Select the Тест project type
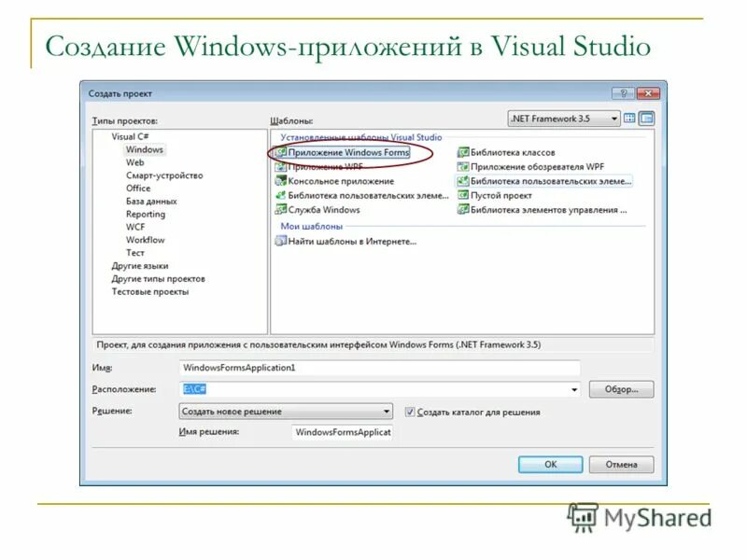 tap(134, 253)
